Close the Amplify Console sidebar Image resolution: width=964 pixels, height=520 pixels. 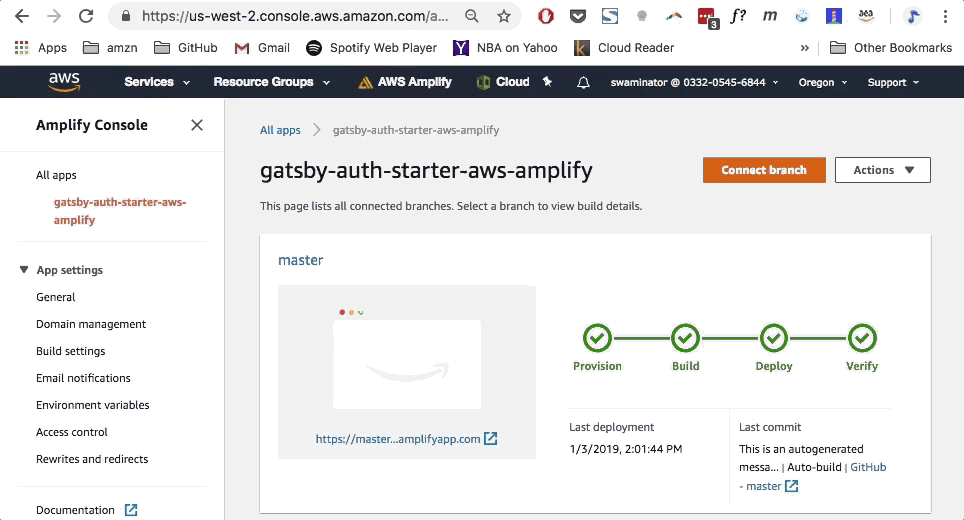(197, 125)
